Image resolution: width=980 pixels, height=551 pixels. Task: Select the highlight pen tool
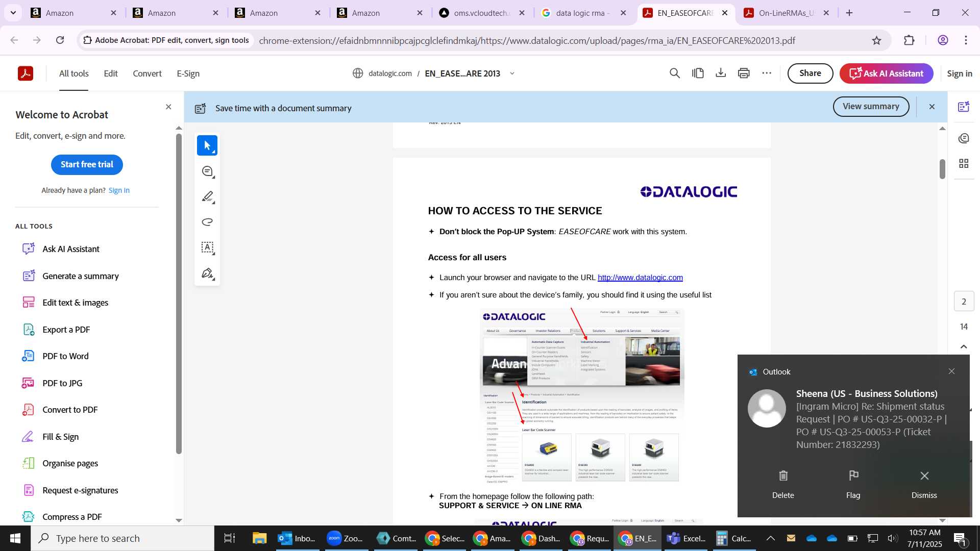click(207, 197)
